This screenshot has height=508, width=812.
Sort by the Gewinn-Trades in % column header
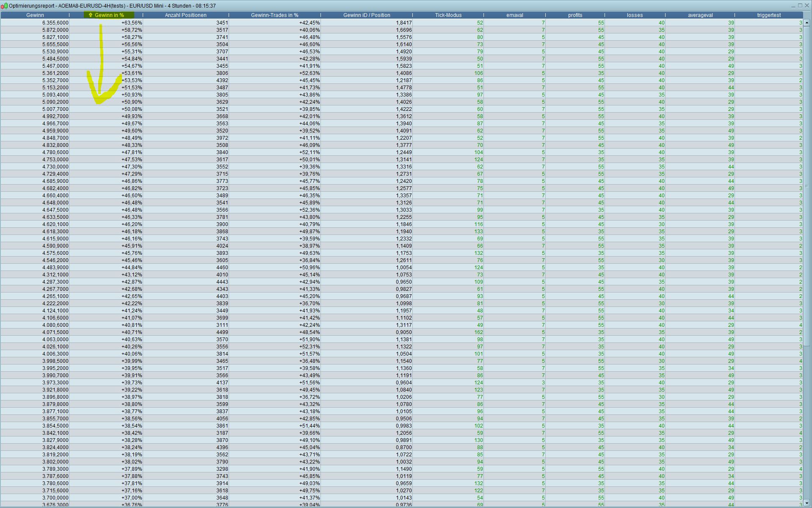pyautogui.click(x=275, y=15)
